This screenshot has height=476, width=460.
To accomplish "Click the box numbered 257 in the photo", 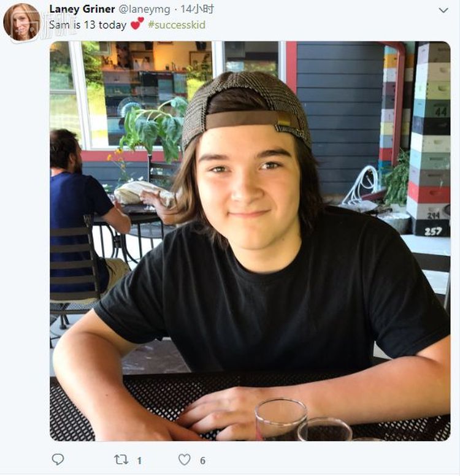I will 433,231.
